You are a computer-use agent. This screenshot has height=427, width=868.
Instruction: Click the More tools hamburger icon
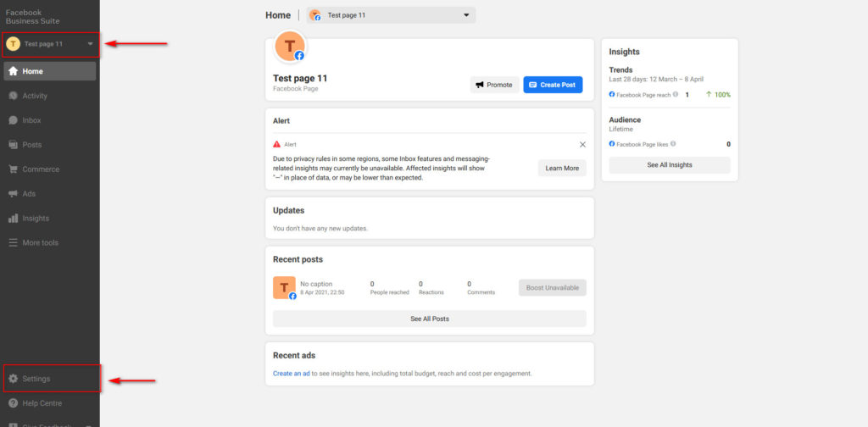[13, 243]
